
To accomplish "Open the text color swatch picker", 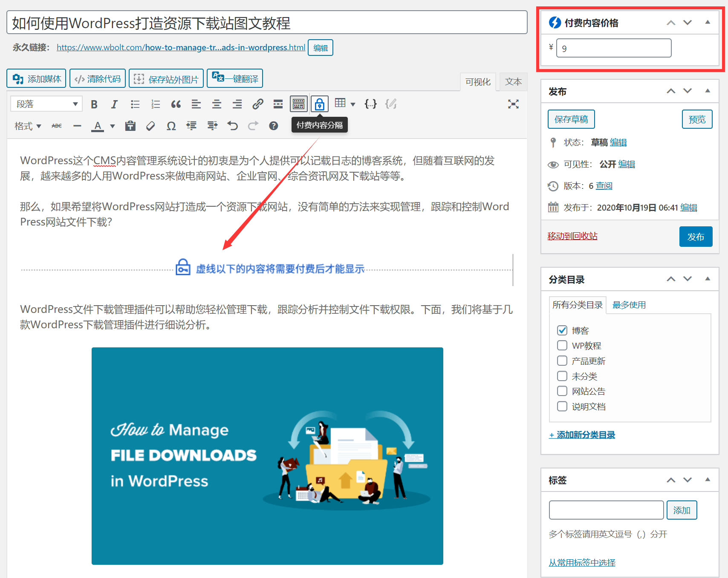I will 112,126.
